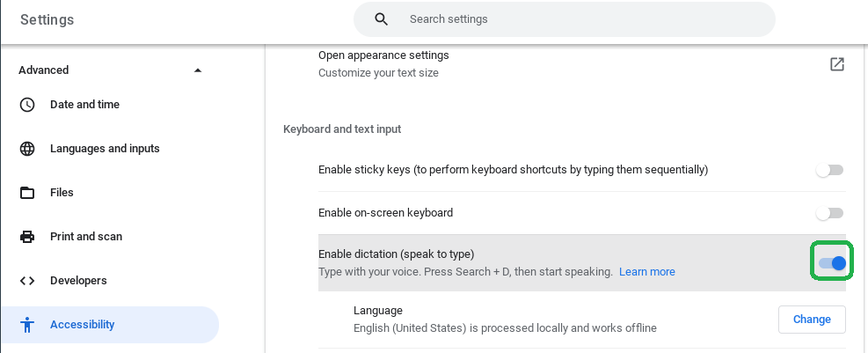Open appearance settings via external link icon
Screen dimensions: 868x353
[837, 63]
